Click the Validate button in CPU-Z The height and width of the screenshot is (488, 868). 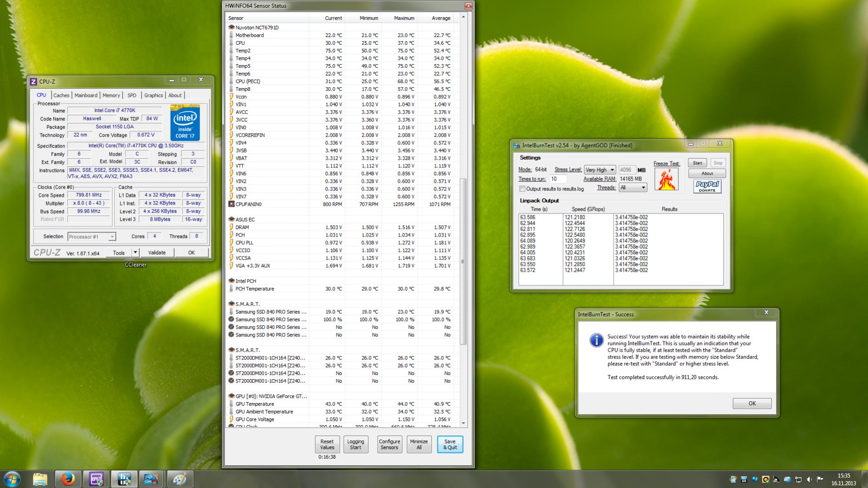pos(157,252)
